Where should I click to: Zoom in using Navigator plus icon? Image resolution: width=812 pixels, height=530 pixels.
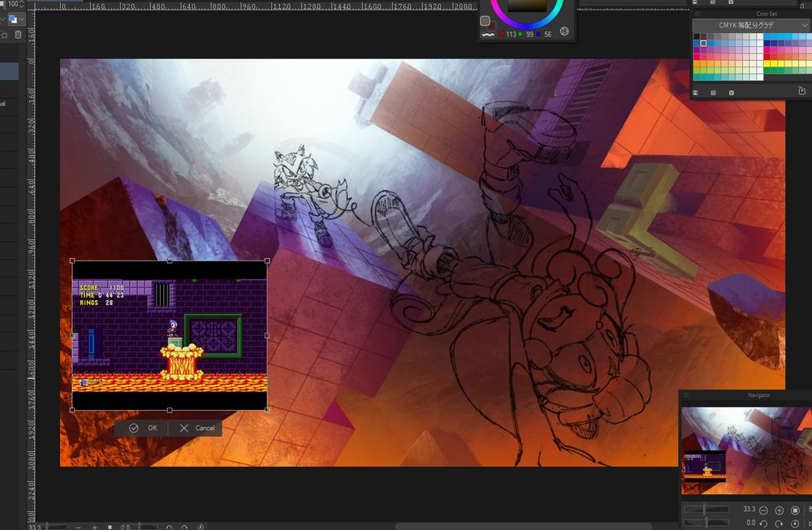(x=779, y=511)
